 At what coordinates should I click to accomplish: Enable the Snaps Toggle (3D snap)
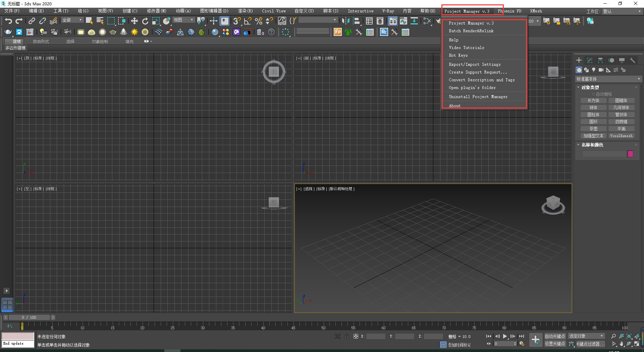(236, 21)
